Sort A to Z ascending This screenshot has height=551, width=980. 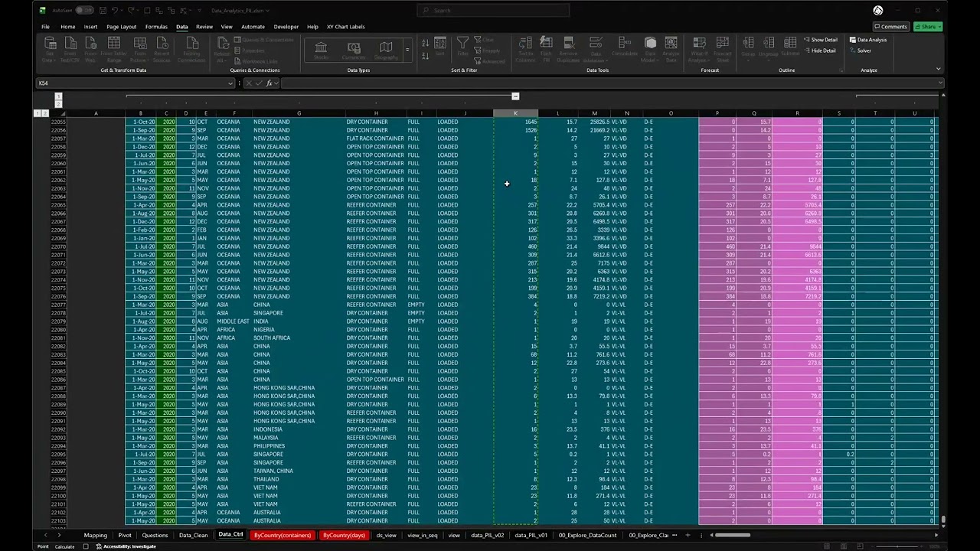click(425, 41)
